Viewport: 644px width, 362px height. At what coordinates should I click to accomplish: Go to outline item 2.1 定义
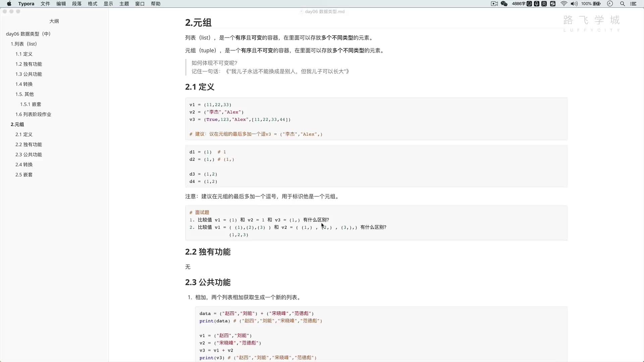24,134
